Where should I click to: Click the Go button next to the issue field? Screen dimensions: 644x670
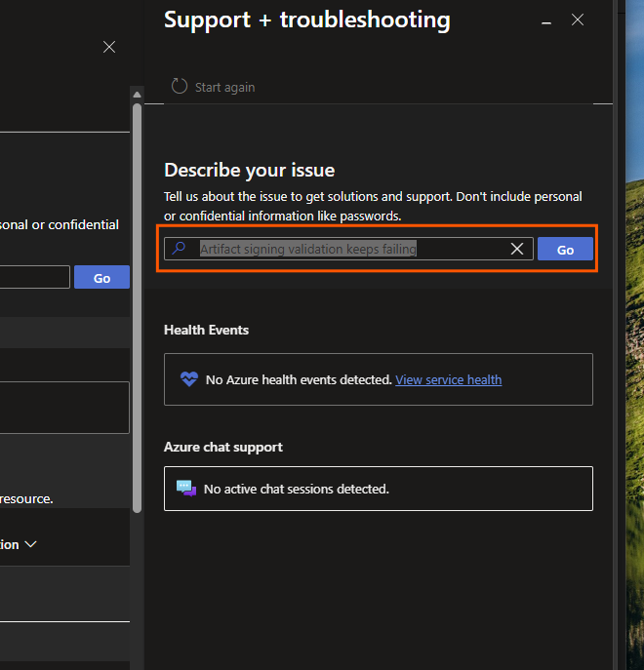[x=565, y=249]
